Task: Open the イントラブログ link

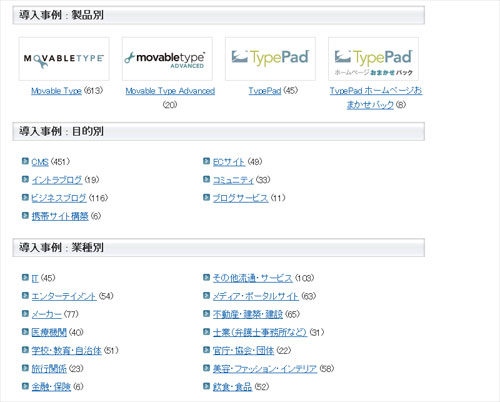Action: point(57,180)
